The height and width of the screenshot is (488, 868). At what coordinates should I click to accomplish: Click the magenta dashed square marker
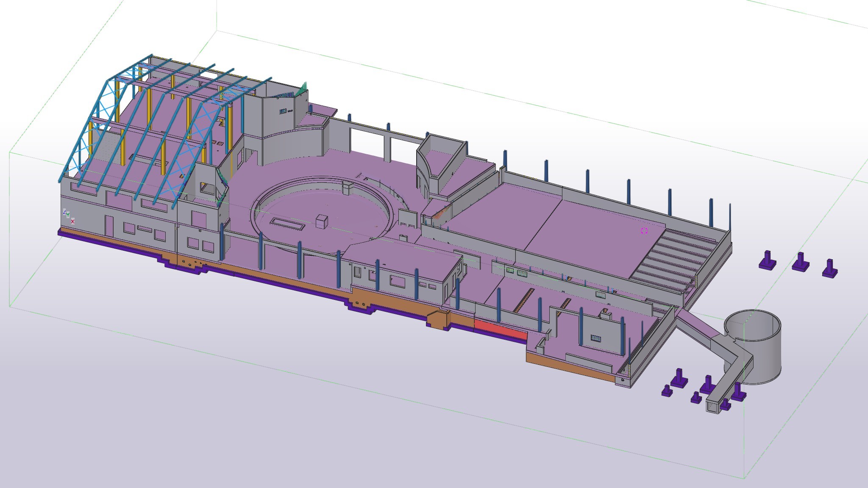644,230
